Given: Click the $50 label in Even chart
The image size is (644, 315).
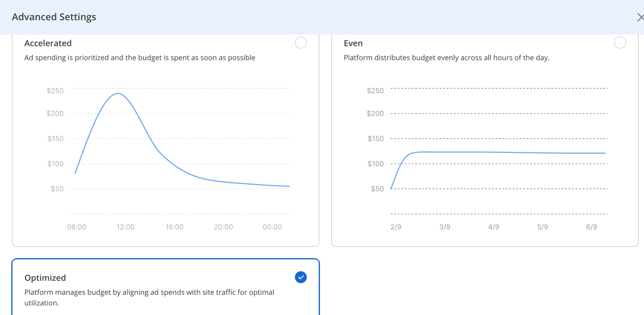Looking at the screenshot, I should click(378, 189).
